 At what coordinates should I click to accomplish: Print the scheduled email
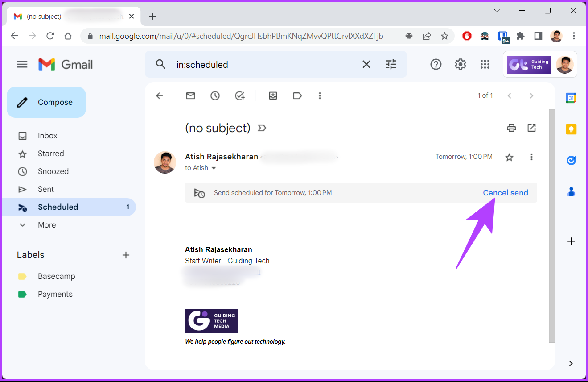coord(511,128)
